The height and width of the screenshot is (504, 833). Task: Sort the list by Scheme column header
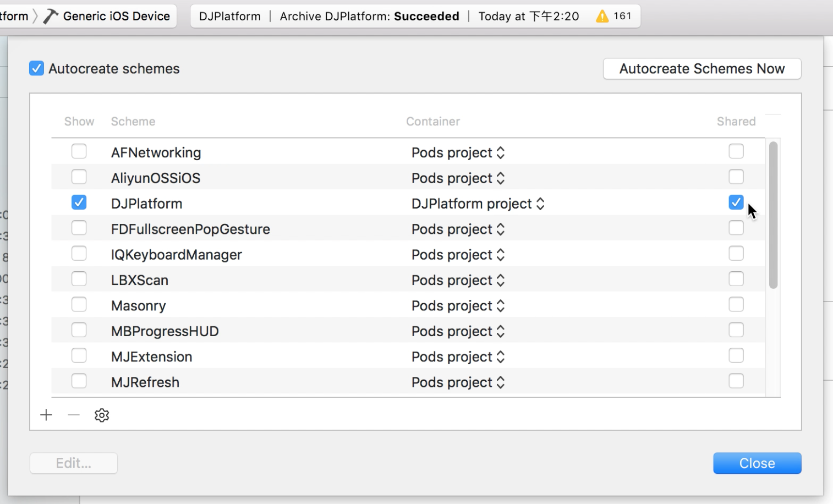133,122
